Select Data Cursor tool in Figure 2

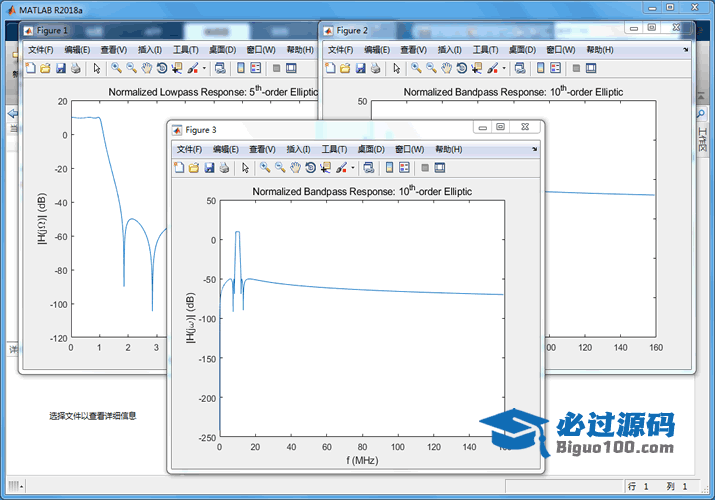tap(477, 68)
